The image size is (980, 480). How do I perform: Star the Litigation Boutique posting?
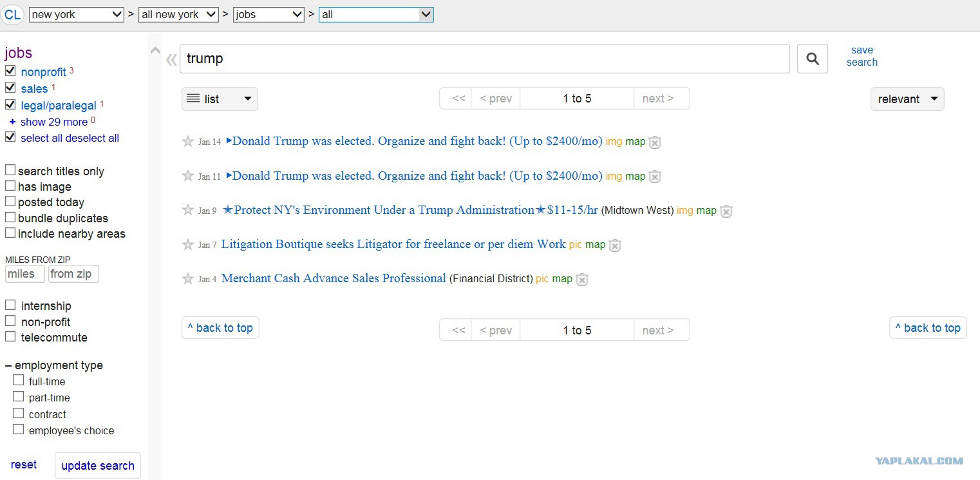(188, 244)
